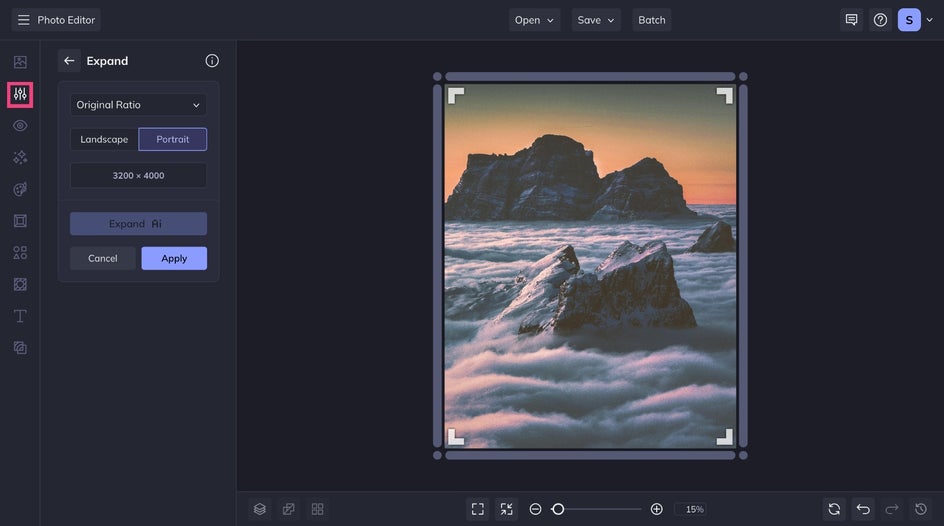Screen dimensions: 944x526
Task: Click the shrink to actual size icon
Action: [506, 509]
